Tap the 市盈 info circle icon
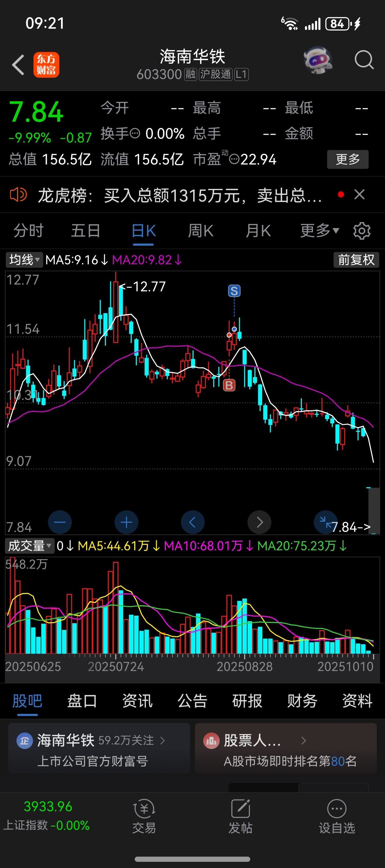385x868 pixels. point(234,159)
